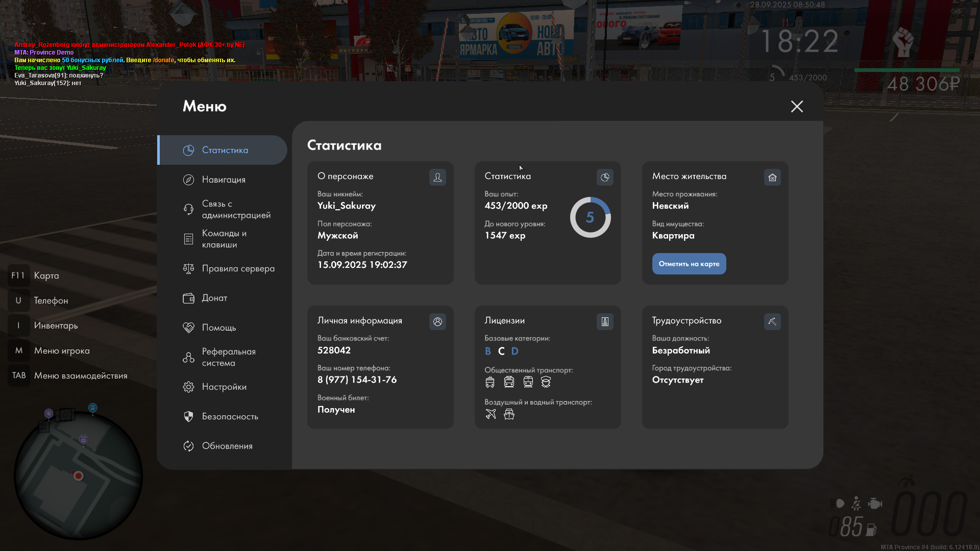Image resolution: width=980 pixels, height=551 pixels.
Task: Click the document icon in Лицензии card
Action: 605,321
